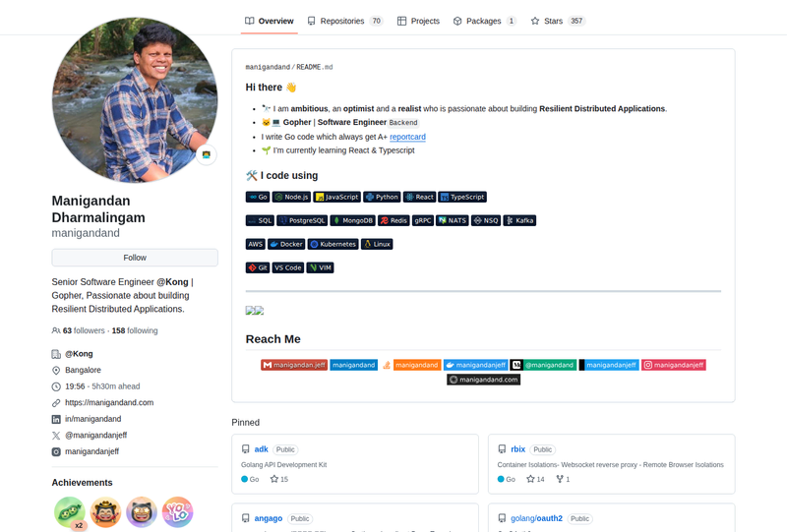The width and height of the screenshot is (787, 532).
Task: Click the VS Code badge
Action: click(x=288, y=267)
